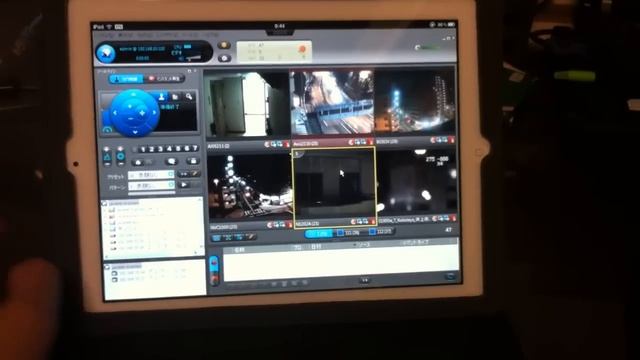640x360 pixels.
Task: Zoom out with PTZ minus button
Action: coord(130,118)
